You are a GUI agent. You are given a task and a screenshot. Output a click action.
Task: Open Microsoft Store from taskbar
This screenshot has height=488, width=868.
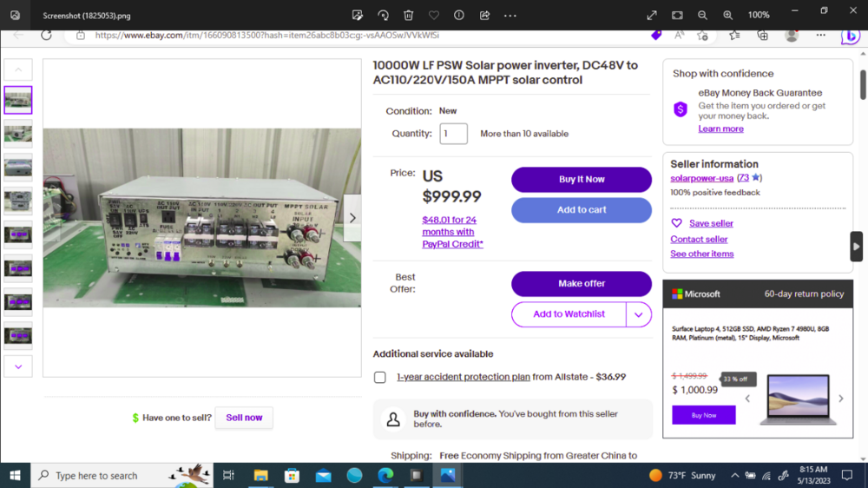292,475
